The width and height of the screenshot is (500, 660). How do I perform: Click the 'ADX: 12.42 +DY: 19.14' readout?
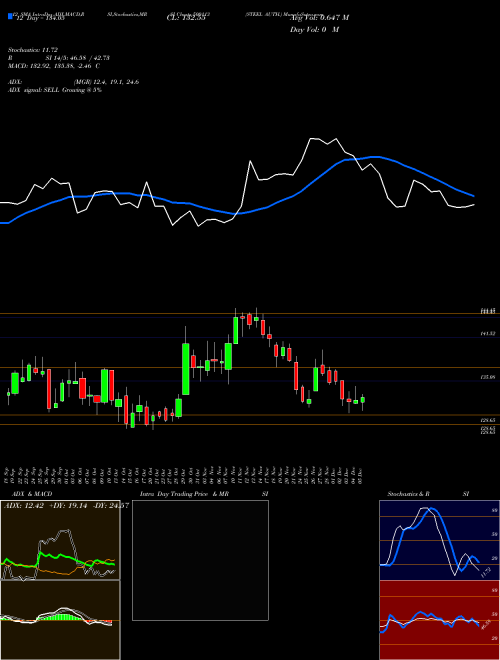click(45, 506)
